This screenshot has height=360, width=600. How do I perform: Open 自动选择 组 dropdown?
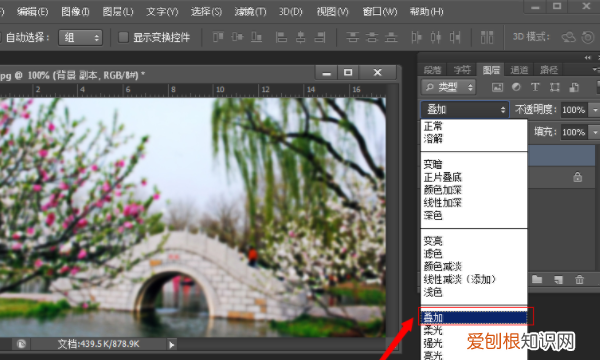click(80, 37)
